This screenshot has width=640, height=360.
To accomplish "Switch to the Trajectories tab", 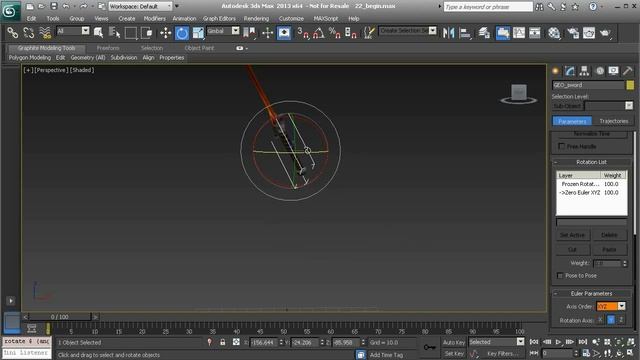I will click(x=613, y=121).
